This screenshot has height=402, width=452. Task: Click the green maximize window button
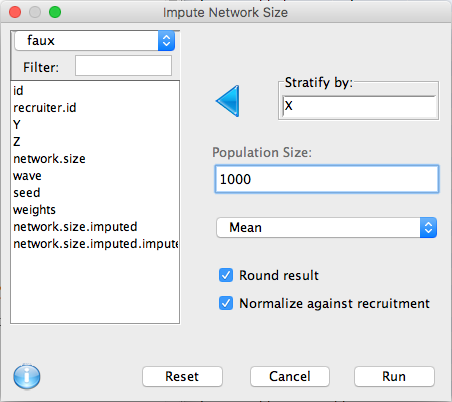pos(55,12)
